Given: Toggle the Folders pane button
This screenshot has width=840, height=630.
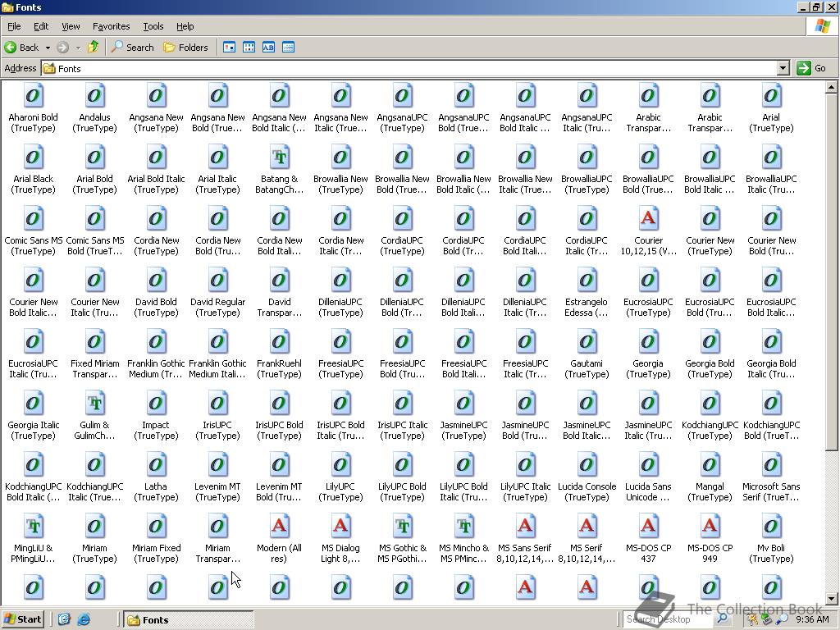Looking at the screenshot, I should [185, 47].
